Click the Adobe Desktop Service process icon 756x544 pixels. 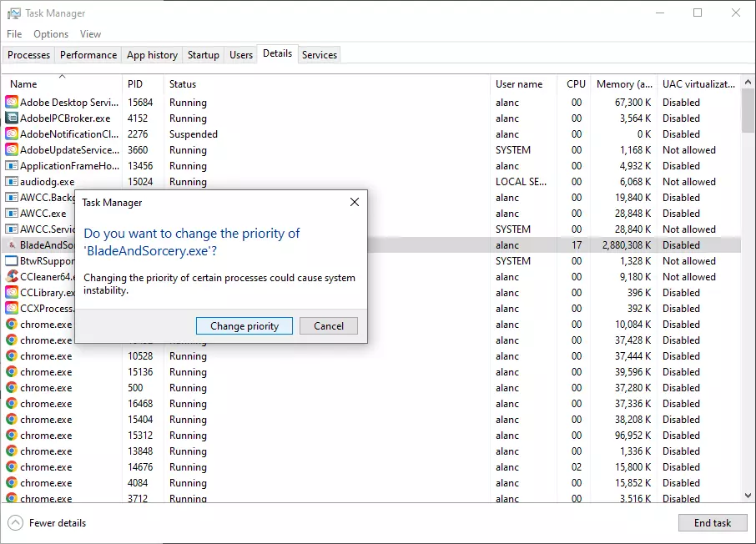(x=12, y=103)
